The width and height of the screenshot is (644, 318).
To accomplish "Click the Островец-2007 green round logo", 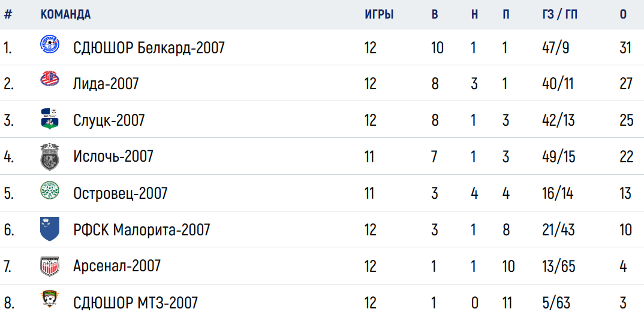I will coord(50,191).
